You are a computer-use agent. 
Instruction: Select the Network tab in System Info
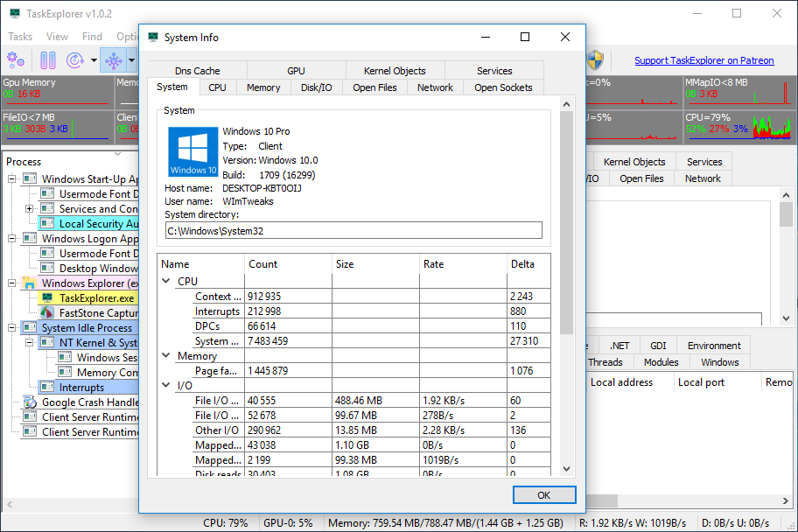pyautogui.click(x=435, y=87)
